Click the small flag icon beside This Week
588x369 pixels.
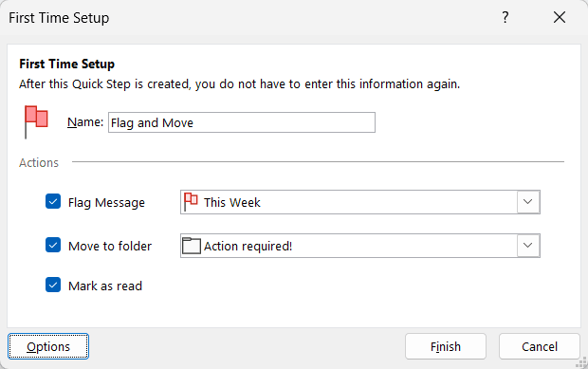tap(191, 202)
